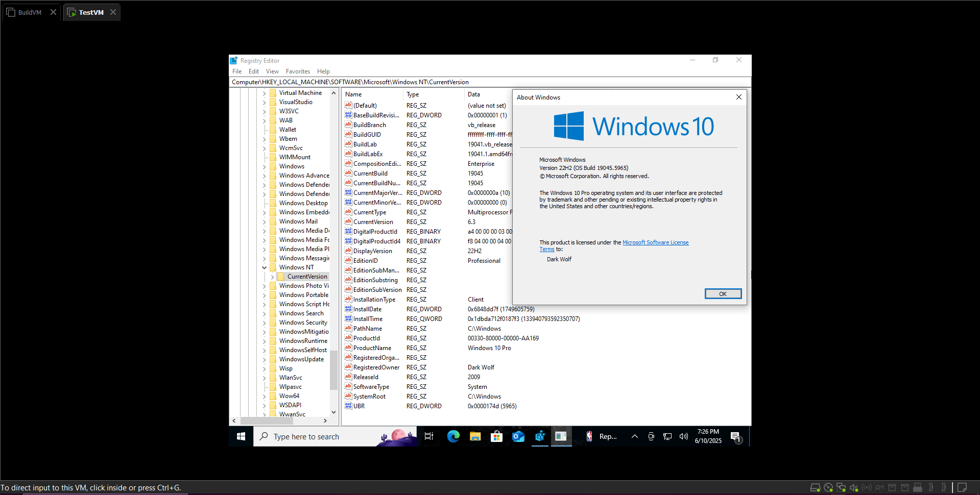Screen dimensions: 980x495
Task: Click the VM hard disk status icon
Action: [815, 487]
